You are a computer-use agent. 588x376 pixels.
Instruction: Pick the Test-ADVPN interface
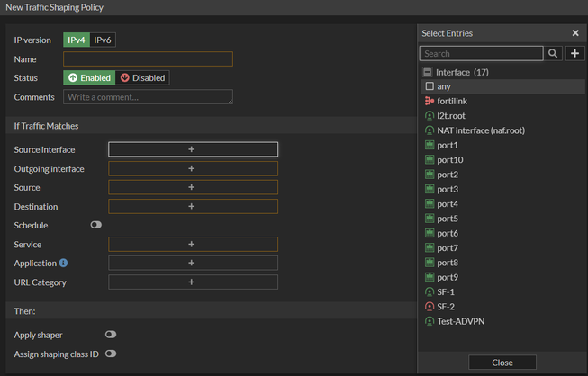pyautogui.click(x=460, y=321)
